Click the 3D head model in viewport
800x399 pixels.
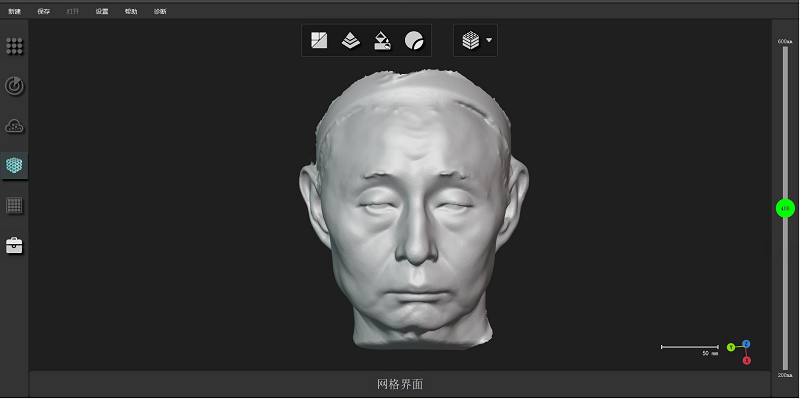click(413, 209)
